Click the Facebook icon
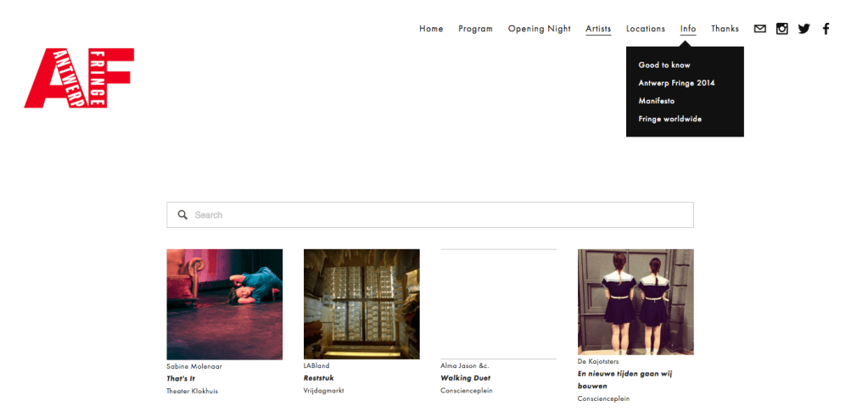868x412 pixels. [x=826, y=29]
